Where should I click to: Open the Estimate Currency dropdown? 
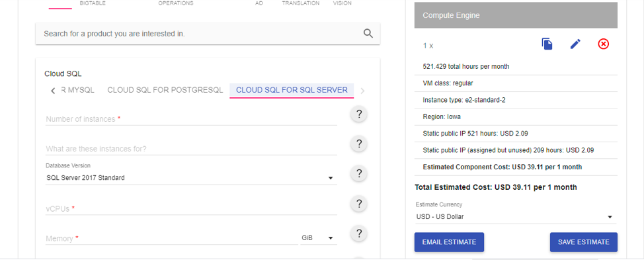(515, 217)
